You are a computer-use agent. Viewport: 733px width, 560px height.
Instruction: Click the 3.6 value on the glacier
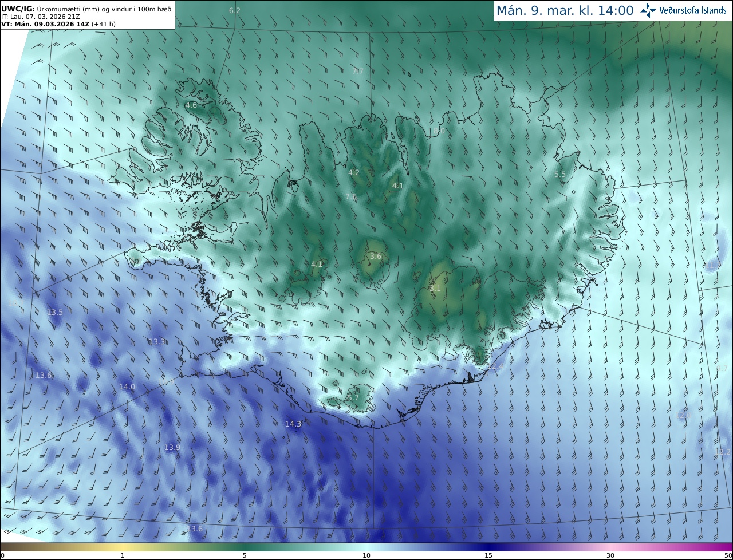pos(376,257)
